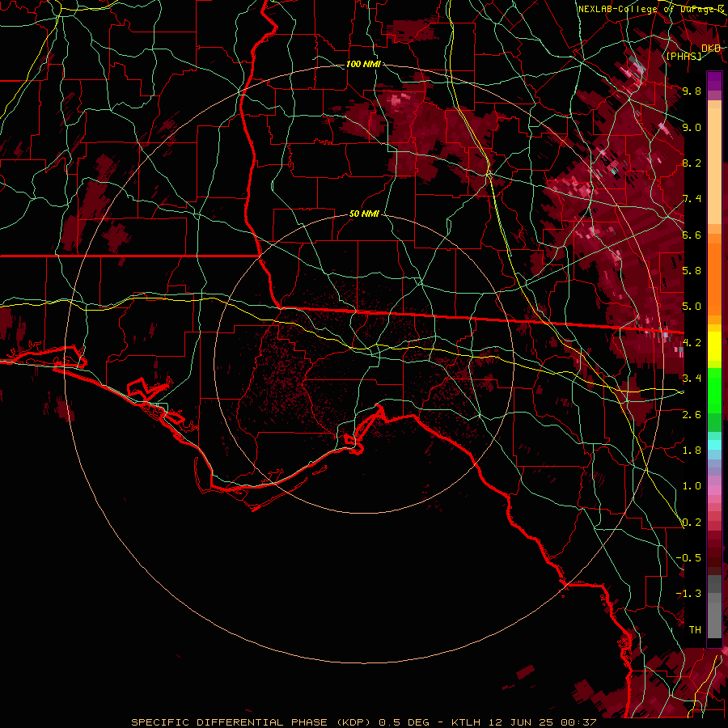Click the 0.2 value on the color scale

point(692,523)
